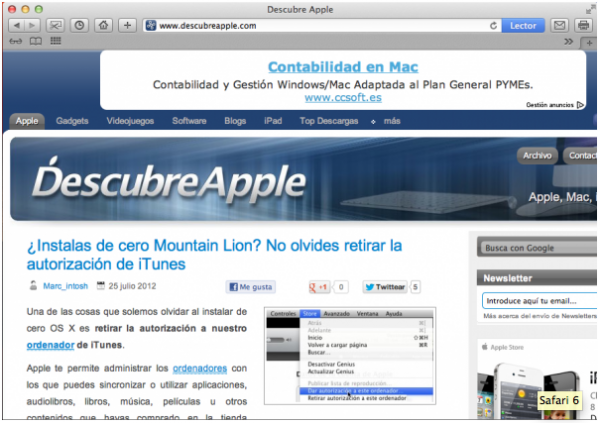Go forward with the Safari forward arrow
The width and height of the screenshot is (600, 423).
pyautogui.click(x=32, y=26)
